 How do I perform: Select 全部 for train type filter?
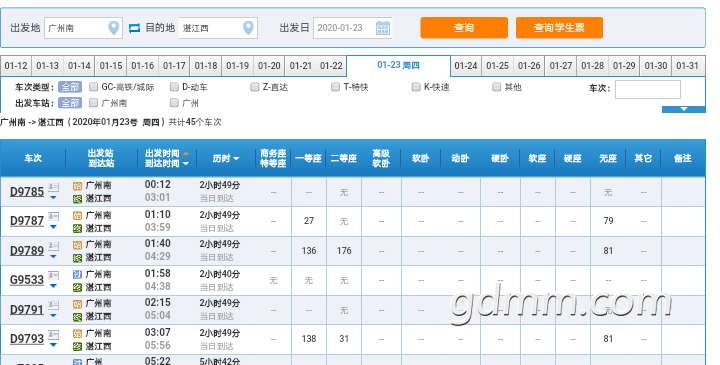(x=70, y=87)
